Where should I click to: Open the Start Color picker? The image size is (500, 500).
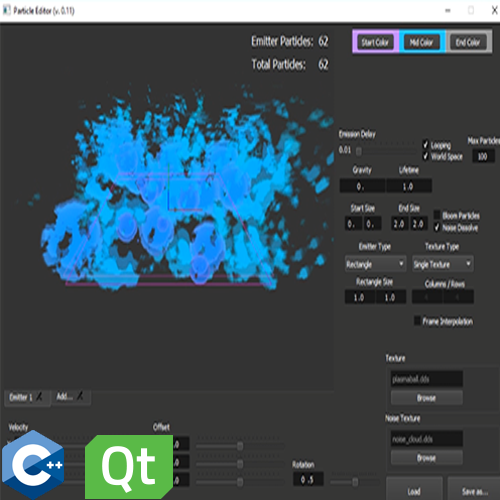click(x=375, y=42)
